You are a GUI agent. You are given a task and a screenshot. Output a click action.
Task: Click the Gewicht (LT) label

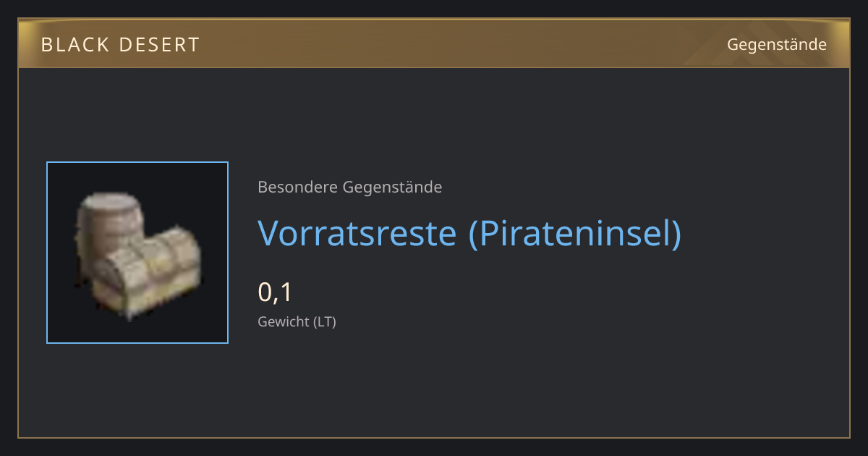pyautogui.click(x=297, y=322)
